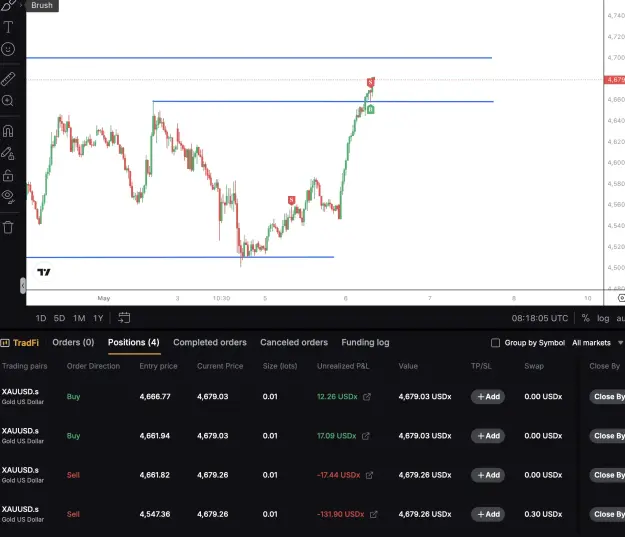This screenshot has height=537, width=625.
Task: Click the trash remove drawings icon
Action: pos(8,227)
